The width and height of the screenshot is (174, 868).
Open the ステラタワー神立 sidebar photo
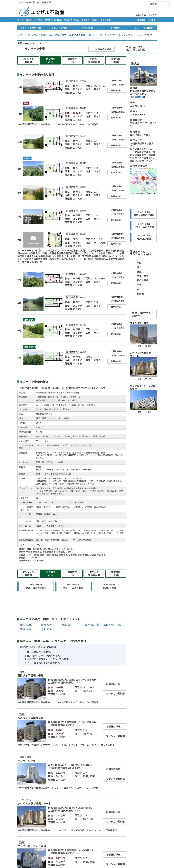point(143,334)
